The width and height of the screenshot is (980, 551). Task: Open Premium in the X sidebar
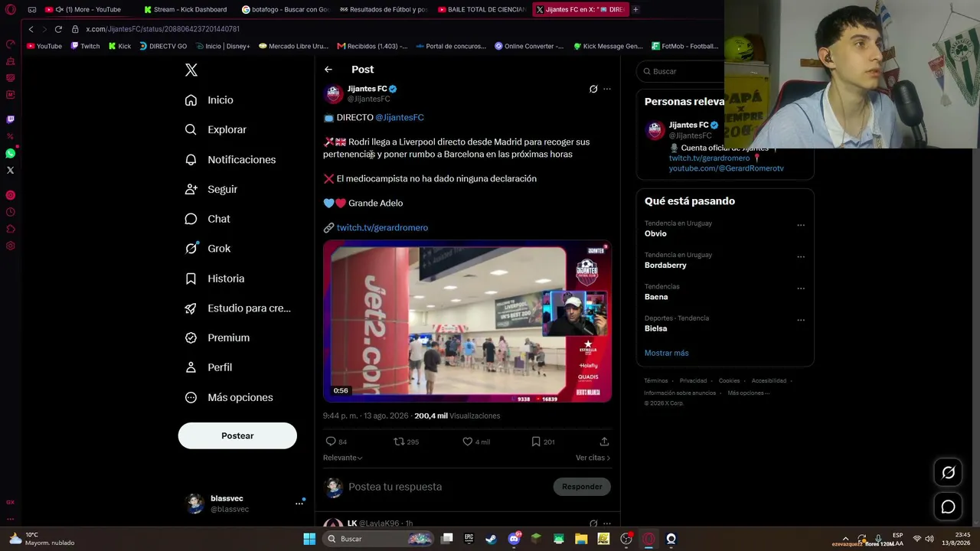(217, 337)
